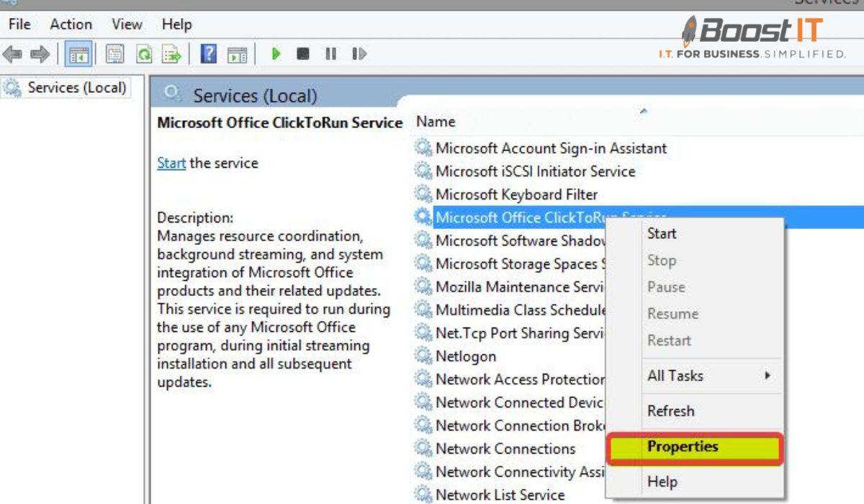This screenshot has height=504, width=864.
Task: Click the Refresh toolbar icon
Action: click(145, 54)
